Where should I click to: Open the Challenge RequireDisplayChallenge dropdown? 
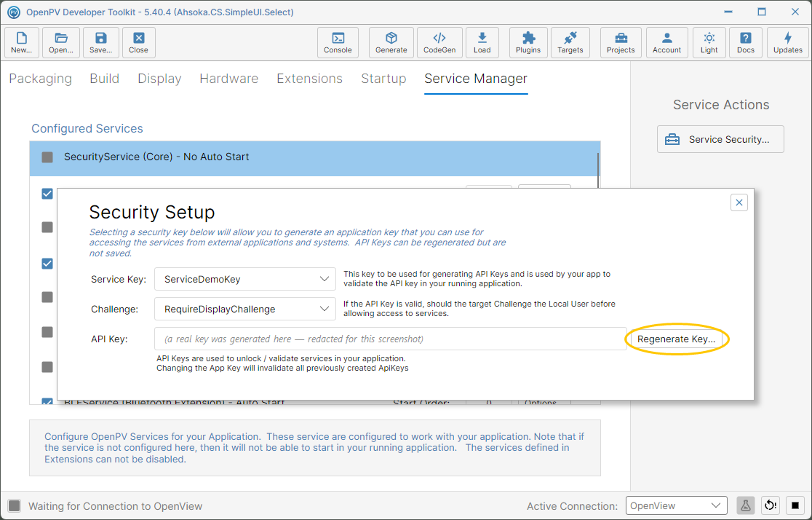pyautogui.click(x=245, y=309)
